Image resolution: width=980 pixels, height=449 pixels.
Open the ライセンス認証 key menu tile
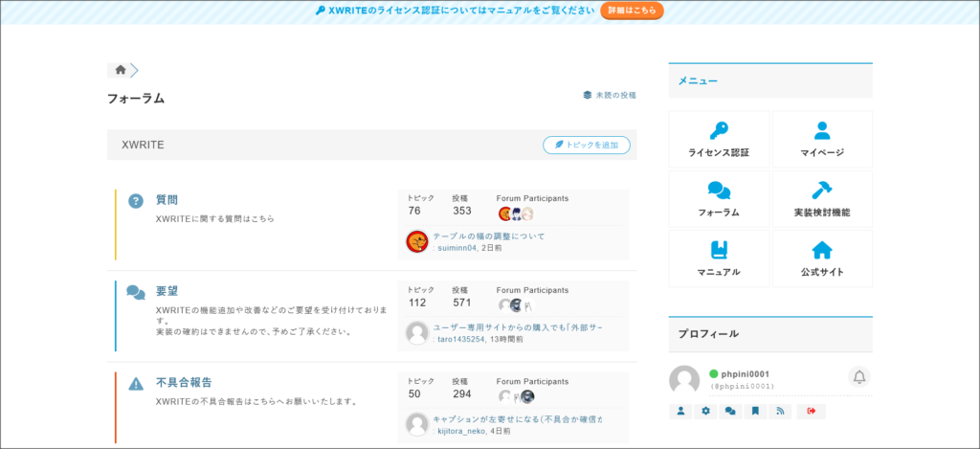[x=719, y=140]
